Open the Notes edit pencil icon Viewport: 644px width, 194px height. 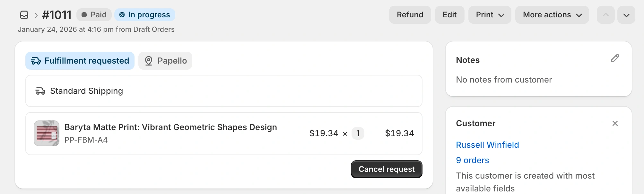pos(615,58)
